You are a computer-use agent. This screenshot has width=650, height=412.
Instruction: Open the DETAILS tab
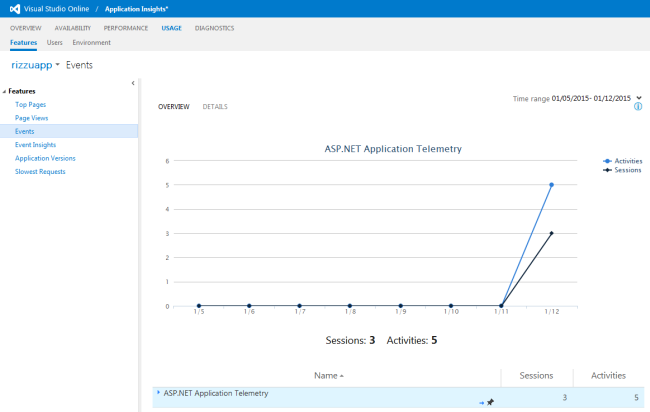pos(215,106)
